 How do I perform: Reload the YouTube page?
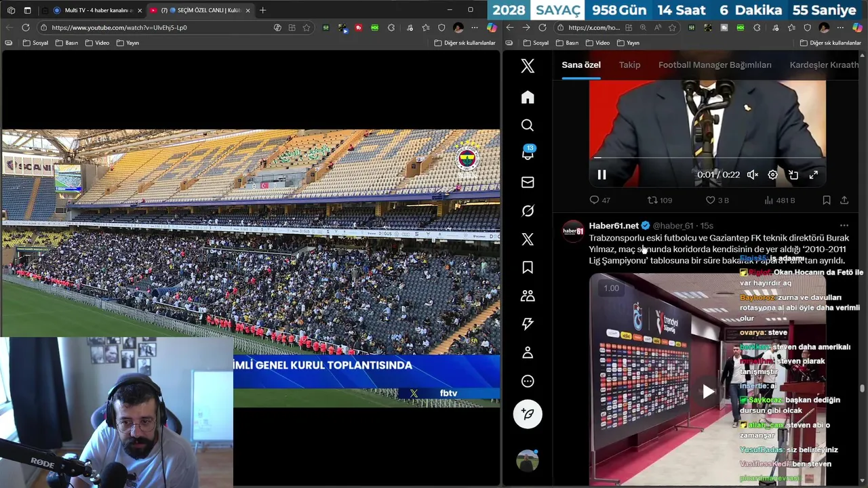coord(26,27)
